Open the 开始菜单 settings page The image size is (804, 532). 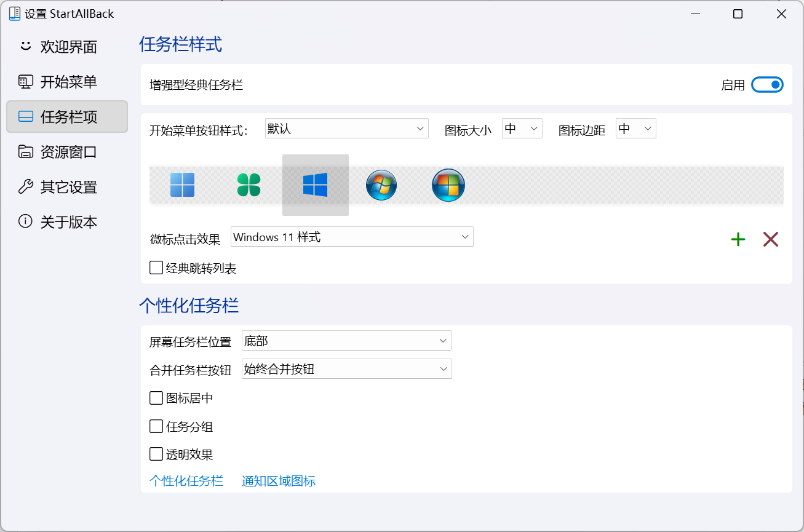[67, 82]
